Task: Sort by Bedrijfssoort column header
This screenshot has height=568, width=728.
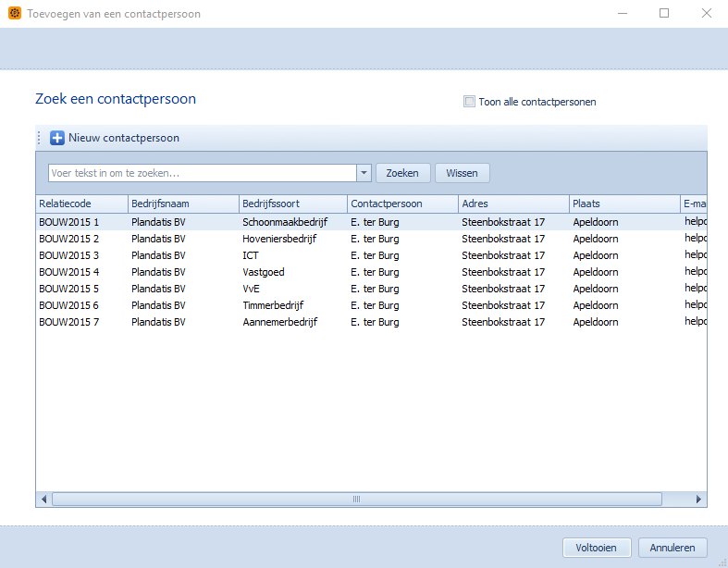Action: coord(292,204)
